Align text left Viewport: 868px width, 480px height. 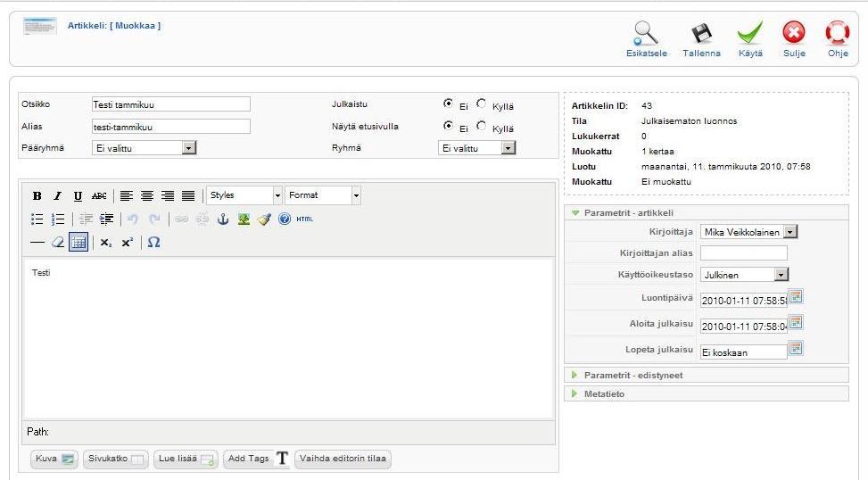point(126,195)
